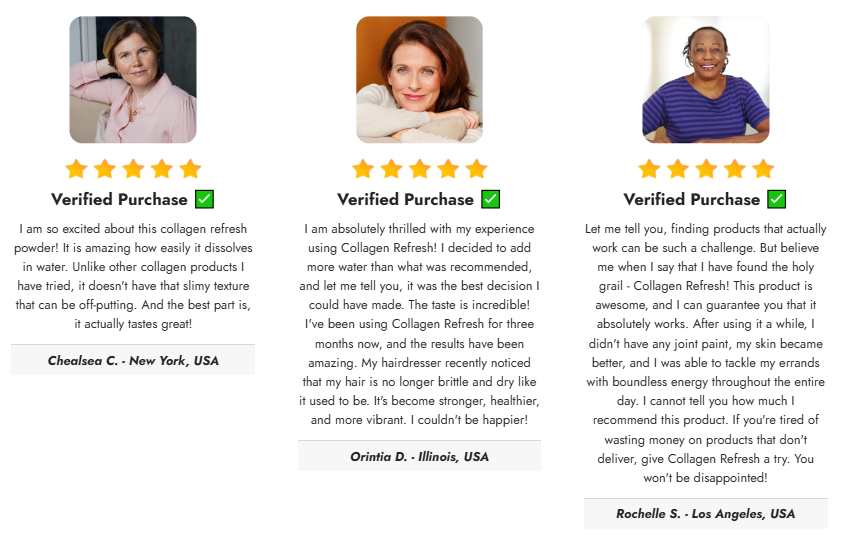Click Verified Purchase heading in middle review
Viewport: 859px width, 539px height.
point(405,199)
